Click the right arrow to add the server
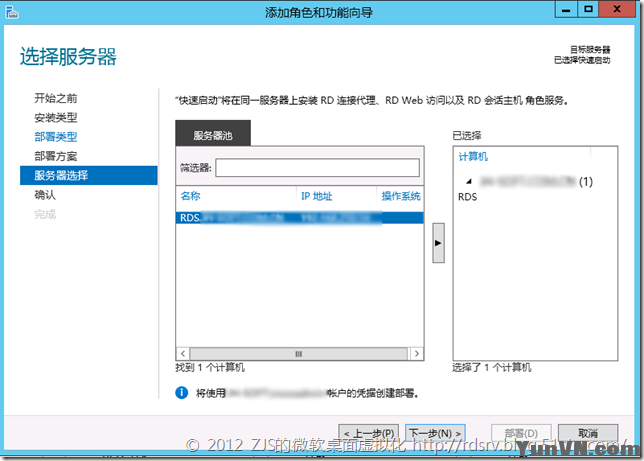Screen dimensions: 644x461 (x=438, y=243)
